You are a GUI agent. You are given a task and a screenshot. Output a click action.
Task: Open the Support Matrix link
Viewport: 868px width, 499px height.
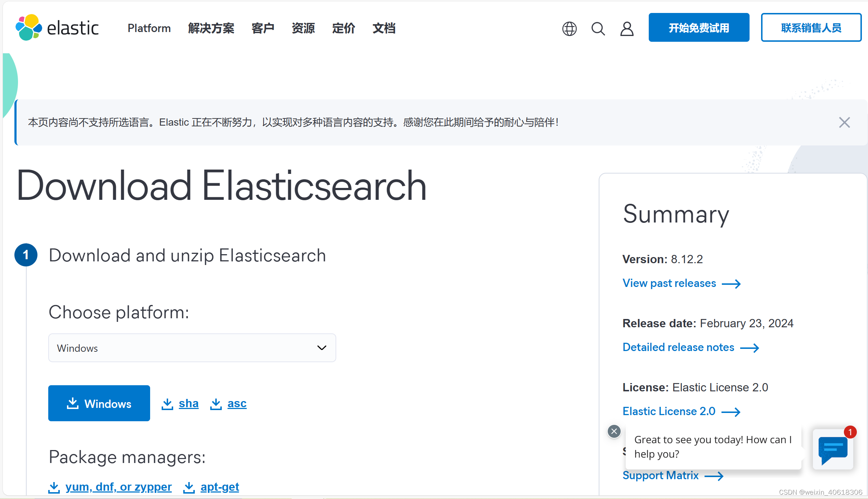(660, 475)
